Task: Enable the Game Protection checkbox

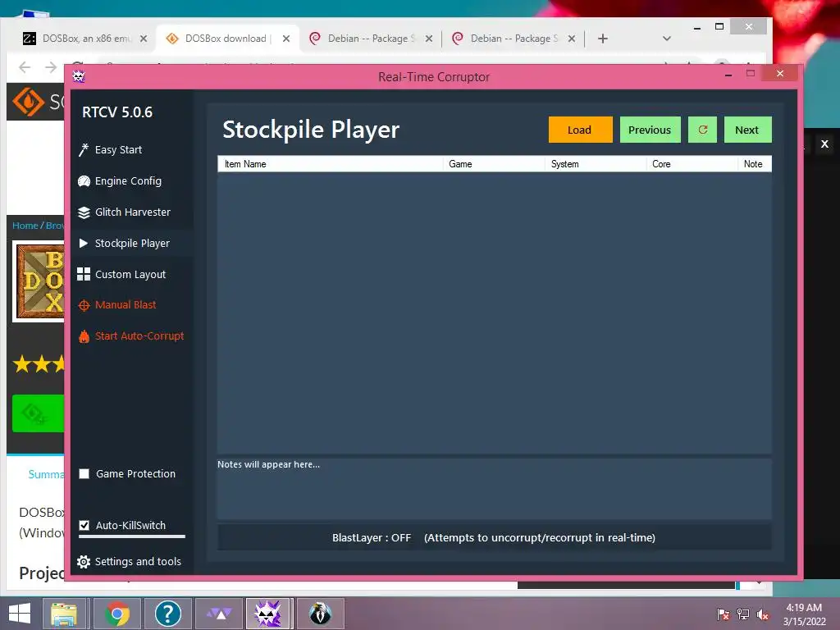Action: click(84, 473)
